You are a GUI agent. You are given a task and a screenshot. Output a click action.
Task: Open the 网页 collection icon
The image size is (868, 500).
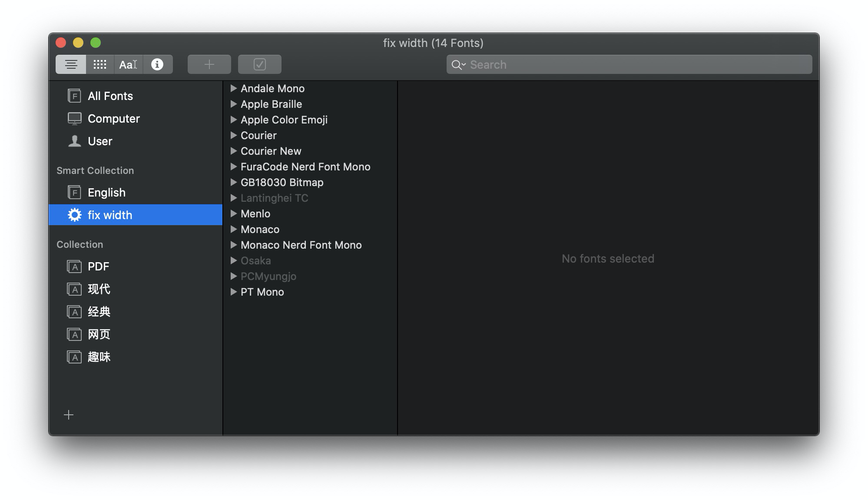(74, 334)
